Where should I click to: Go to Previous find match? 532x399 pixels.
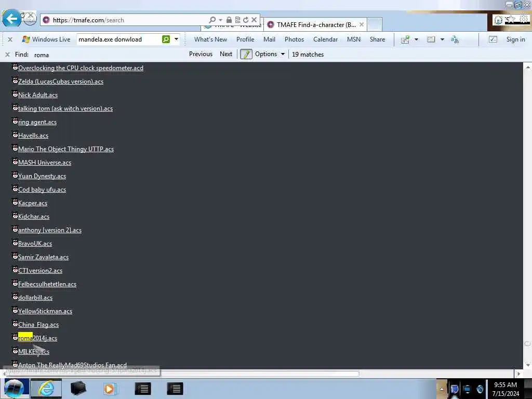pyautogui.click(x=201, y=54)
